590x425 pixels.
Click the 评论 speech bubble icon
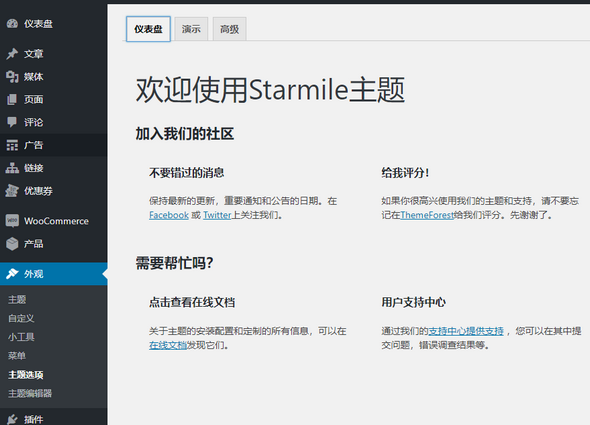point(12,122)
